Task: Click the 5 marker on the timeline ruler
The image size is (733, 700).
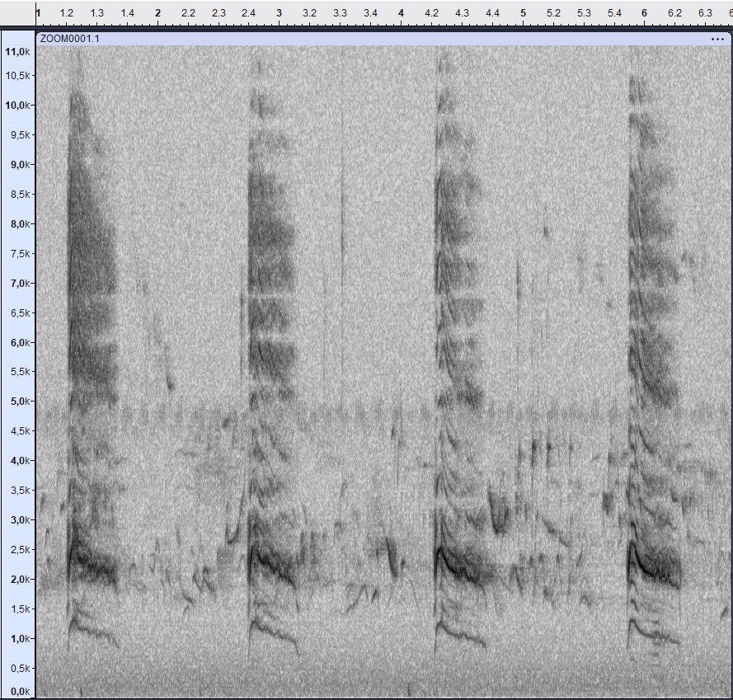Action: pyautogui.click(x=523, y=13)
